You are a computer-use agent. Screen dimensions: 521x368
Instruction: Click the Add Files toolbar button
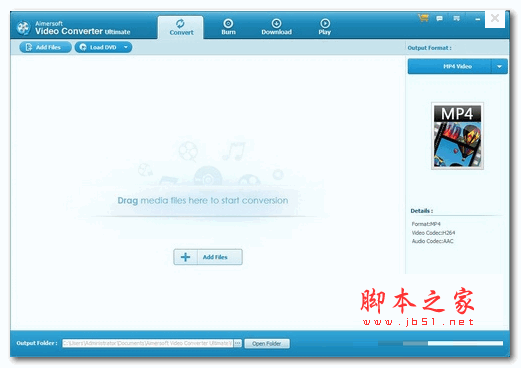tap(45, 47)
